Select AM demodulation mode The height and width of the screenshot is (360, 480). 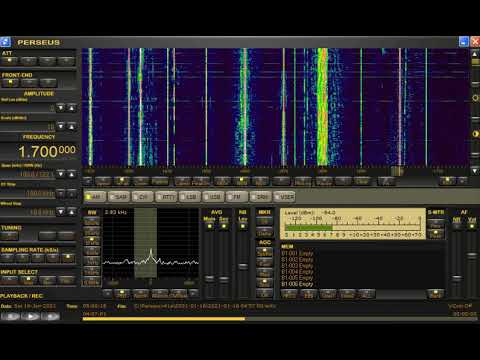coord(95,197)
